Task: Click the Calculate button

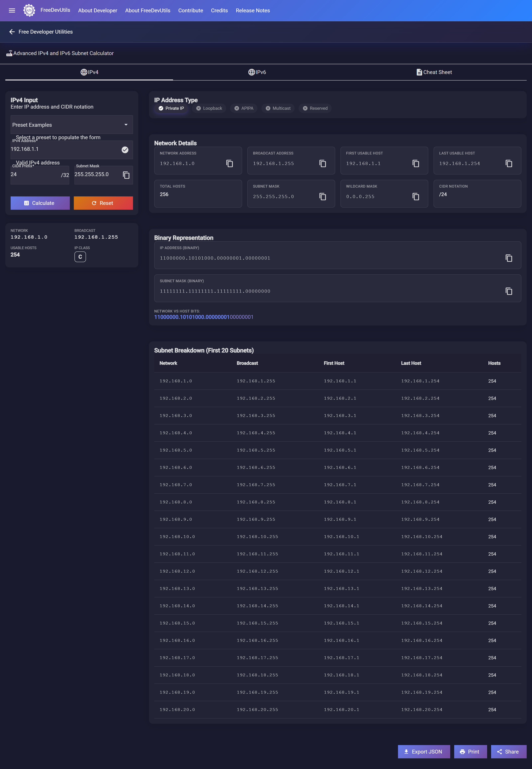Action: click(x=40, y=203)
